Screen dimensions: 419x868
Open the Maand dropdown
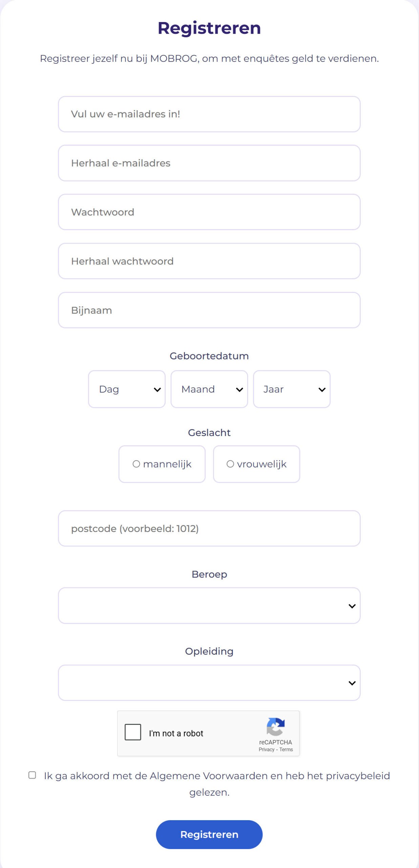209,389
